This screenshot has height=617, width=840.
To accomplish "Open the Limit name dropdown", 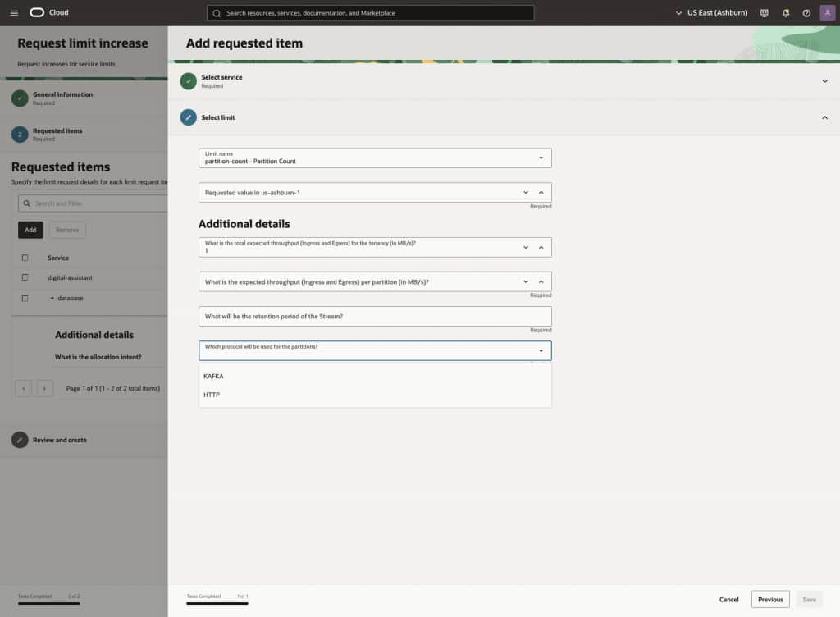I will pos(375,158).
